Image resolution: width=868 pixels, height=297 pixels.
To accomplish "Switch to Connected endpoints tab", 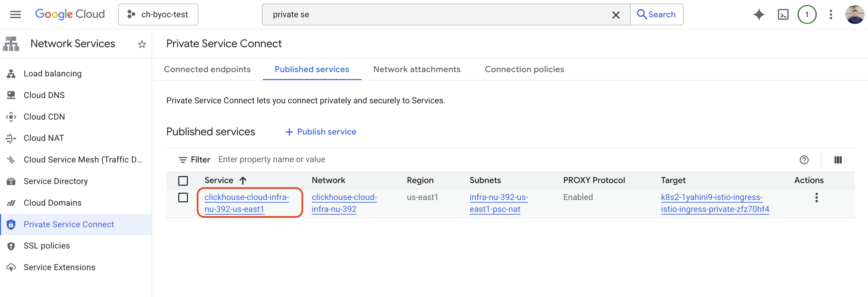I will [x=207, y=69].
